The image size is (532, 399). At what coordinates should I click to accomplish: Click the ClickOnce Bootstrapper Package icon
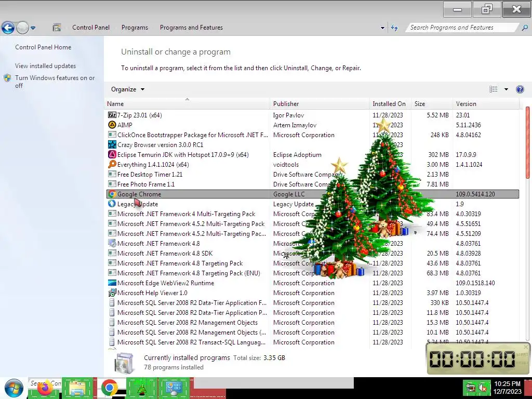click(x=112, y=135)
